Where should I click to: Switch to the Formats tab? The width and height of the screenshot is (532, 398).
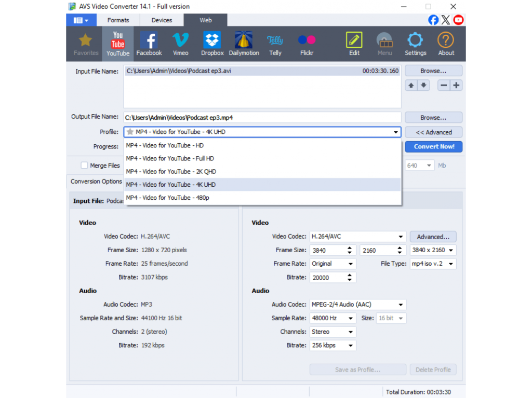(x=118, y=20)
